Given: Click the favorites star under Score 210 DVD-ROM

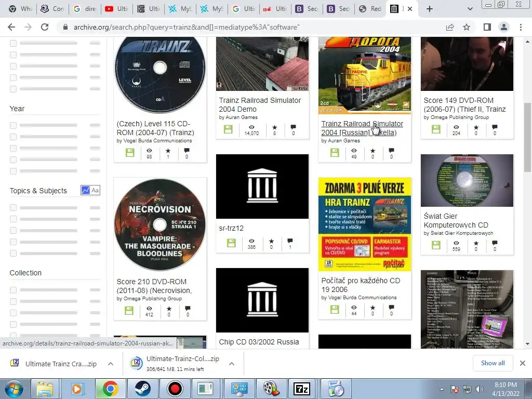Looking at the screenshot, I should (169, 309).
